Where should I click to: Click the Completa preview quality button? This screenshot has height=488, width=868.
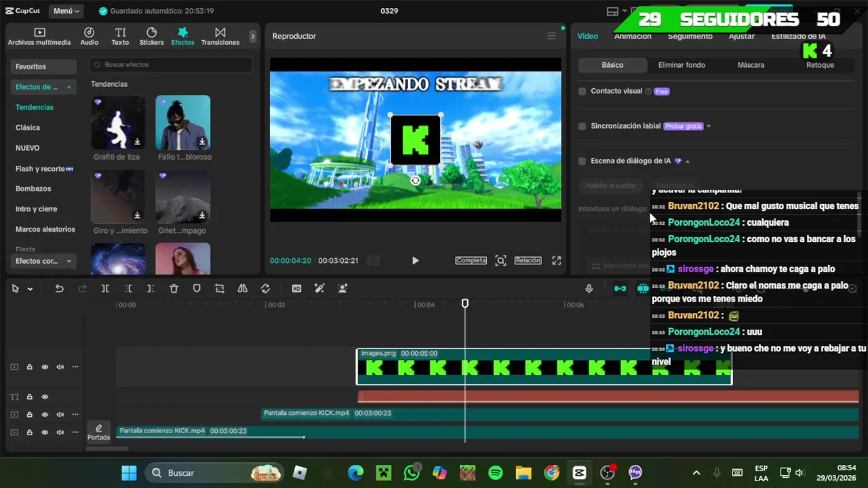pos(471,260)
